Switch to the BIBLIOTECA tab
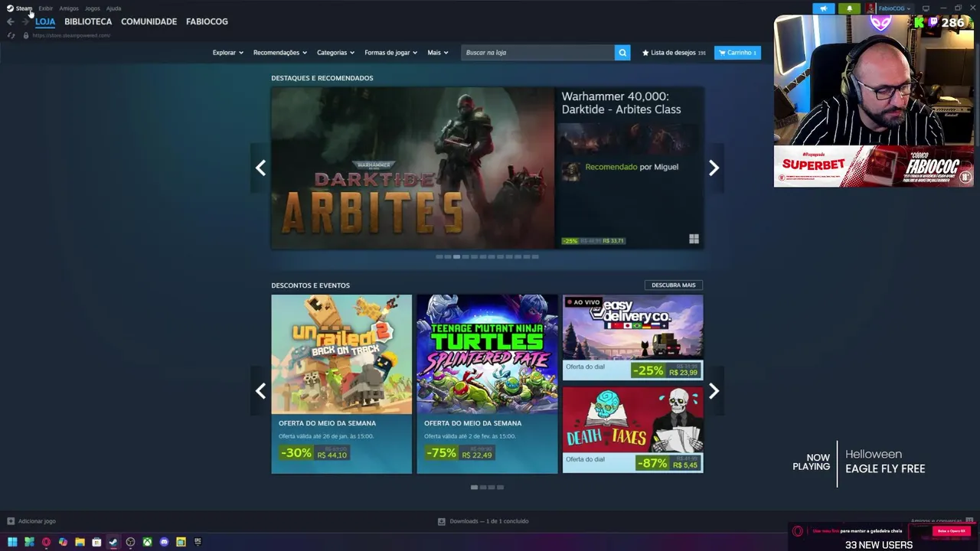980x551 pixels. (x=88, y=21)
